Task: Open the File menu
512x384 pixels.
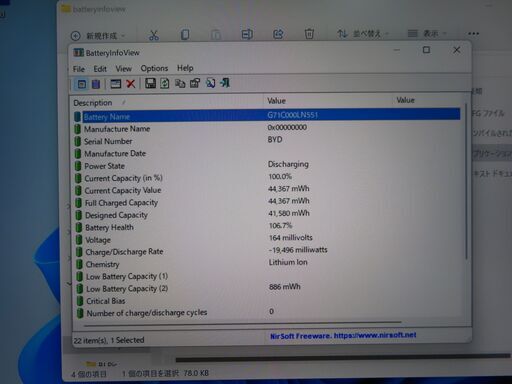Action: (x=79, y=69)
